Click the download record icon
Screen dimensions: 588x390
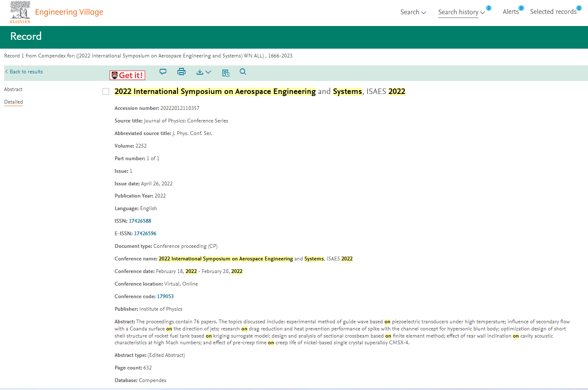(200, 72)
